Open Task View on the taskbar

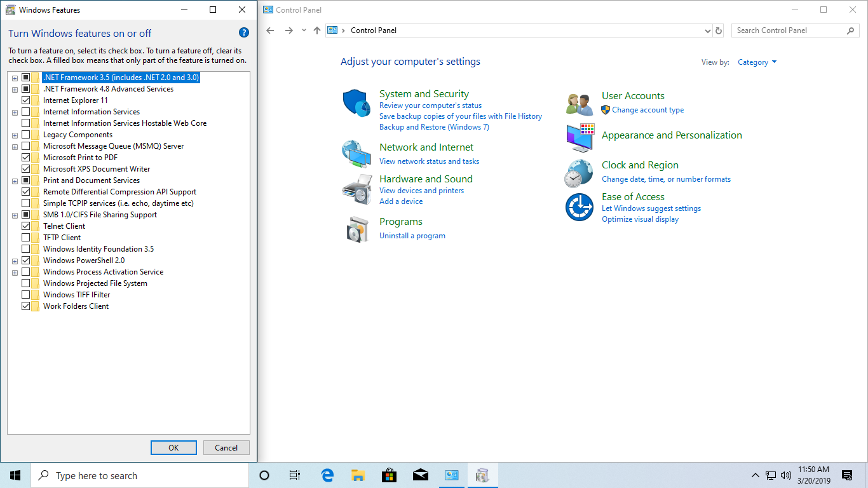click(x=295, y=475)
